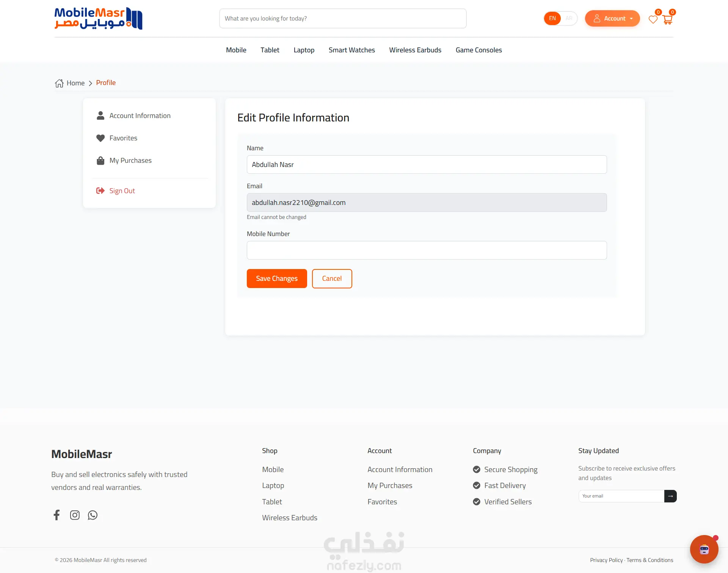Focus the Mobile Number input field

click(427, 250)
